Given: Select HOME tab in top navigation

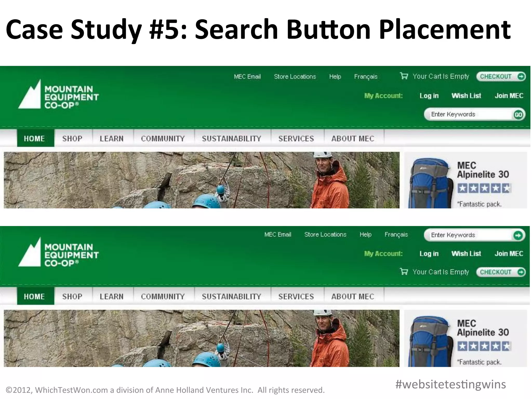Looking at the screenshot, I should pyautogui.click(x=36, y=138).
